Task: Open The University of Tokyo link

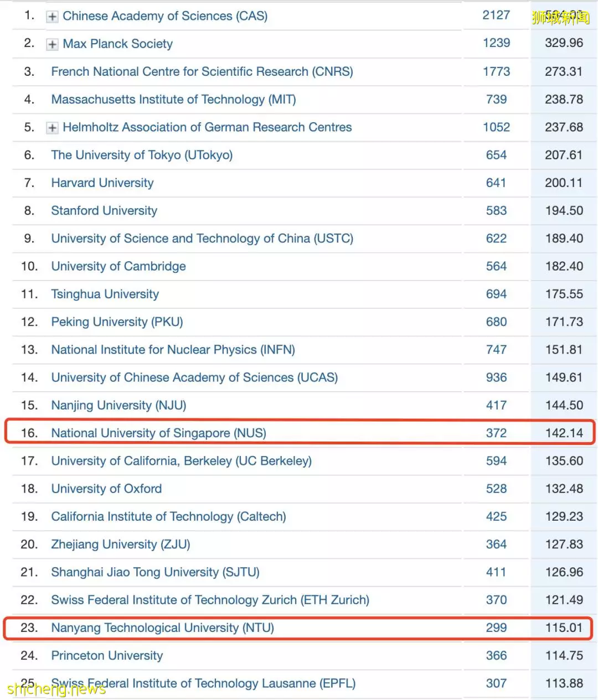Action: click(x=142, y=155)
